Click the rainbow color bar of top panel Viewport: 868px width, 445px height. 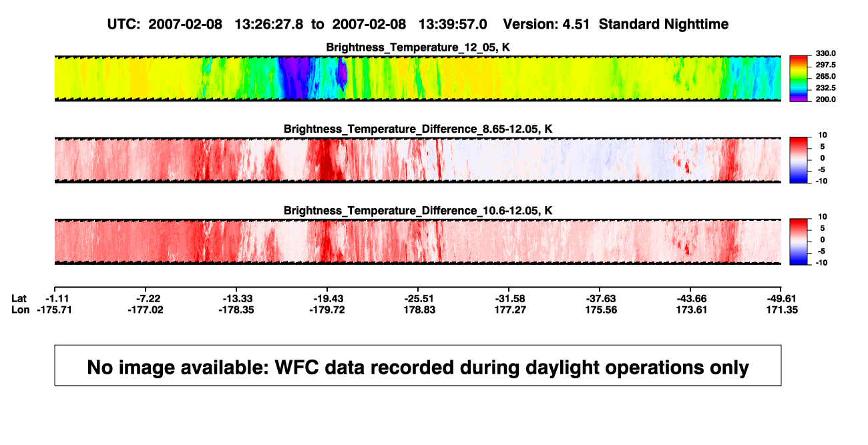point(799,78)
